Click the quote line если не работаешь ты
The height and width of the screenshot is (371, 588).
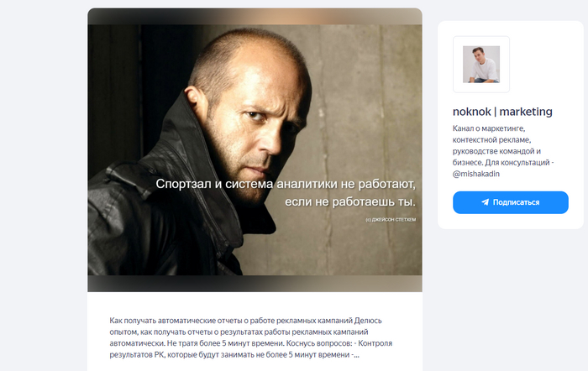click(350, 202)
